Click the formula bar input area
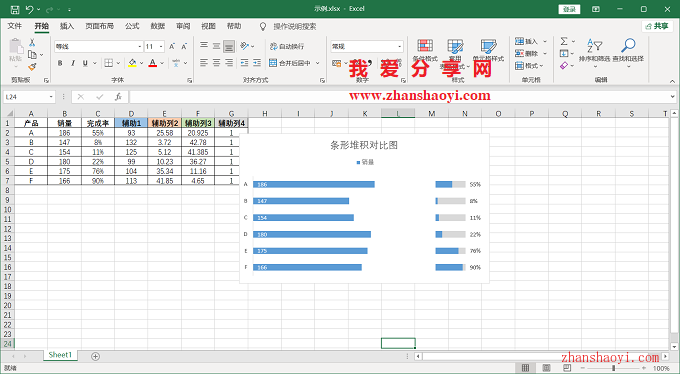This screenshot has width=680, height=374. point(399,97)
